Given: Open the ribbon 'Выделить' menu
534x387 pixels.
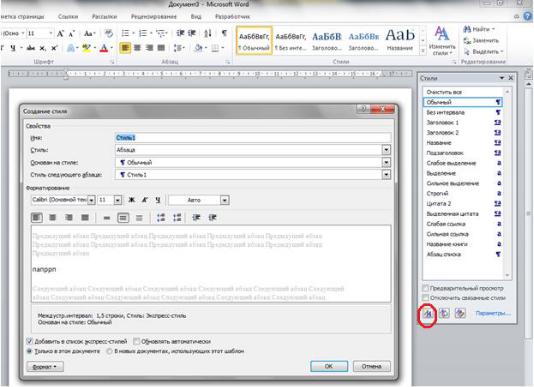Looking at the screenshot, I should point(484,51).
